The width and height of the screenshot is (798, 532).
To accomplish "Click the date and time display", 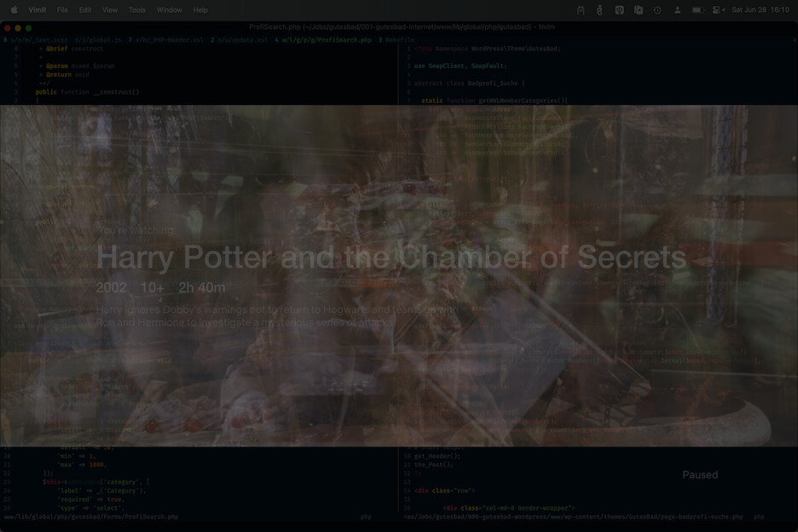I will (760, 9).
